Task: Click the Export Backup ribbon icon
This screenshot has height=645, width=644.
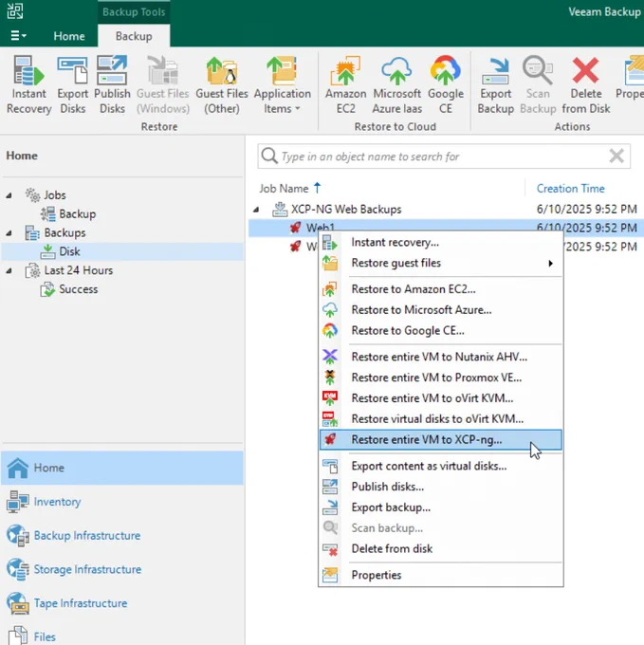Action: pos(495,84)
